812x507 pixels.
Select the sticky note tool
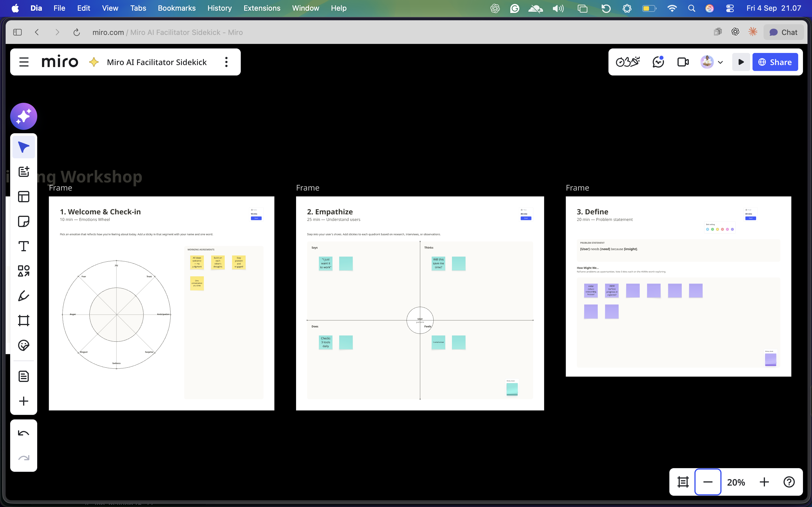(x=23, y=221)
